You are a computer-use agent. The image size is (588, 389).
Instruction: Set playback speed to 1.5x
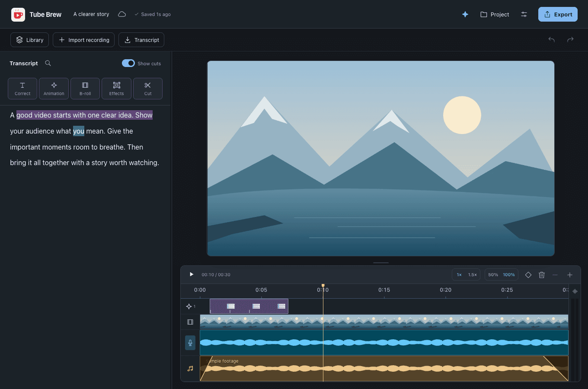[x=473, y=275]
